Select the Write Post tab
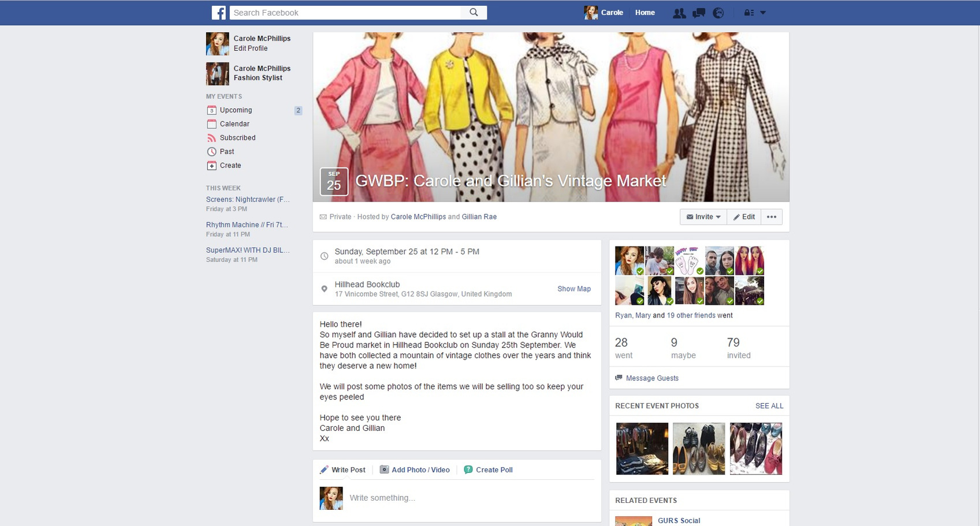The image size is (980, 526). (x=343, y=470)
